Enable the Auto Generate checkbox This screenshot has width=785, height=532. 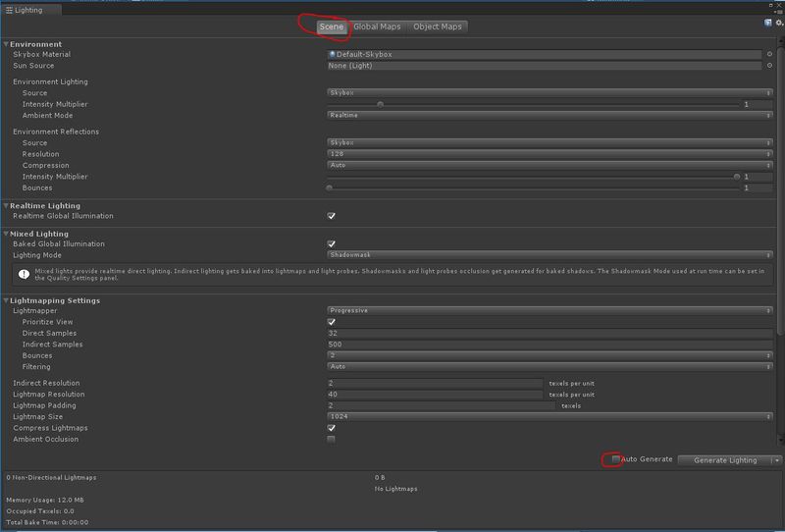coord(616,458)
